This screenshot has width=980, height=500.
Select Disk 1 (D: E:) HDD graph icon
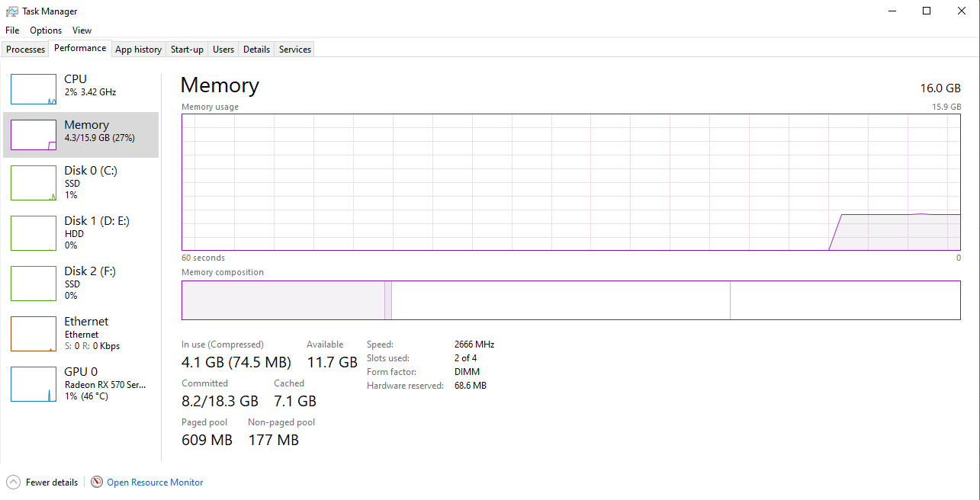coord(34,233)
